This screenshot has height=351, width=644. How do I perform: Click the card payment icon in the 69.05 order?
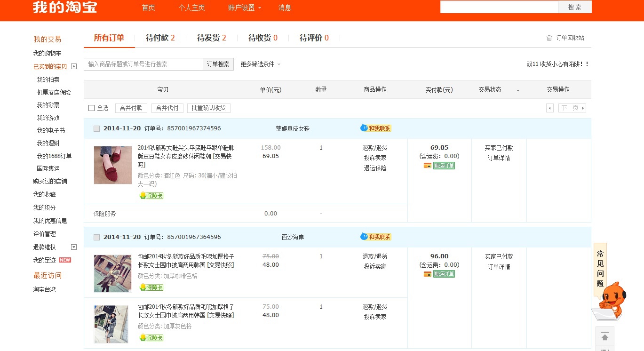coord(428,166)
